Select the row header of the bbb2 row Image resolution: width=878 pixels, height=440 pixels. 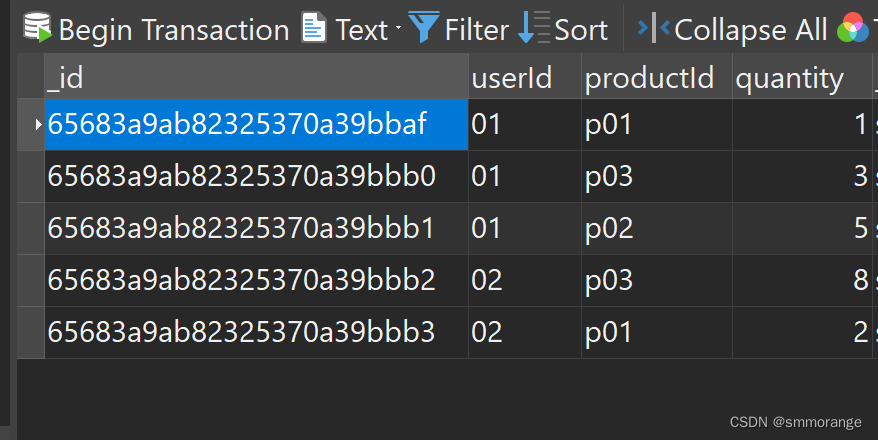[x=31, y=280]
